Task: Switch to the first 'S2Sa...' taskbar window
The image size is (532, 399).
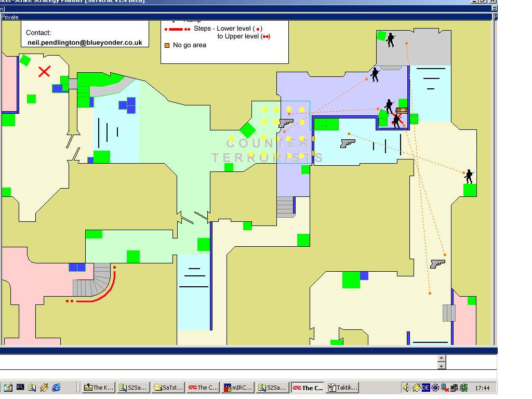Action: (134, 388)
